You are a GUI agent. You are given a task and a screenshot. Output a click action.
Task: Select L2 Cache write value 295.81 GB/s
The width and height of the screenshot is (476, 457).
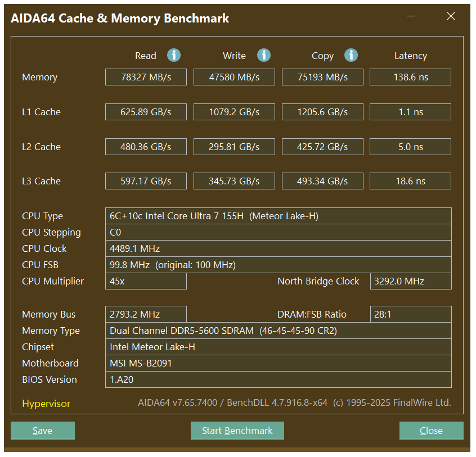coord(235,147)
